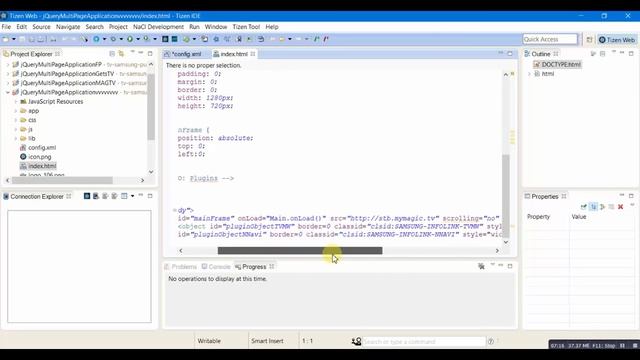Click the Debug launch toolbar icon
This screenshot has width=640, height=360.
click(x=113, y=39)
